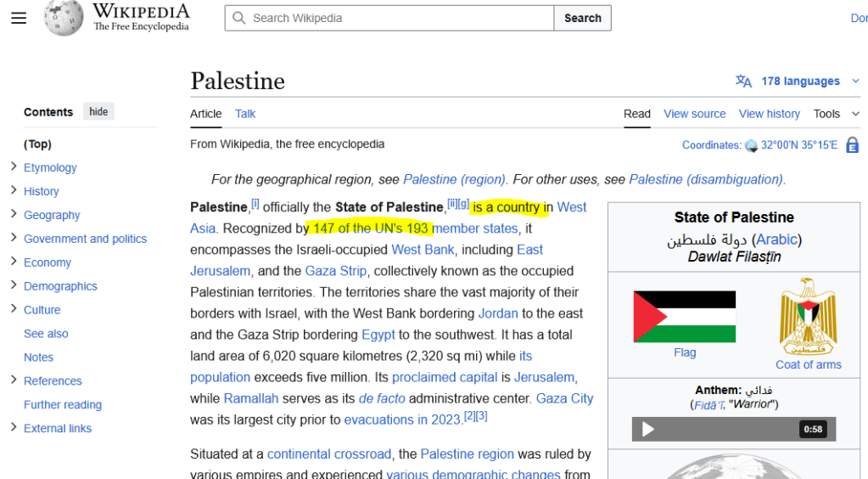Play the anthem audio clip
Viewport: 868px width, 479px height.
pyautogui.click(x=648, y=429)
